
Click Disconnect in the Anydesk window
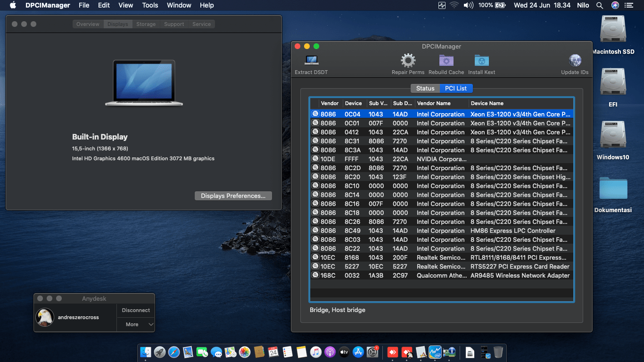136,310
